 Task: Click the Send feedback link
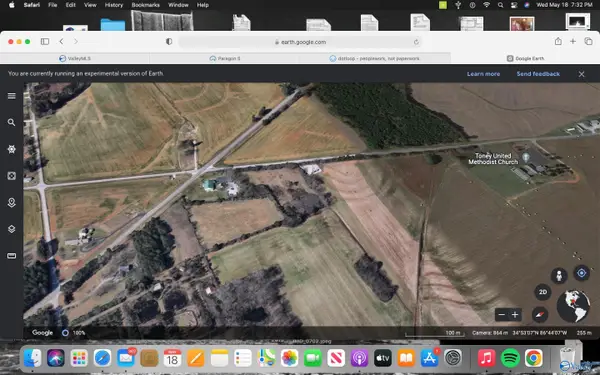(538, 74)
